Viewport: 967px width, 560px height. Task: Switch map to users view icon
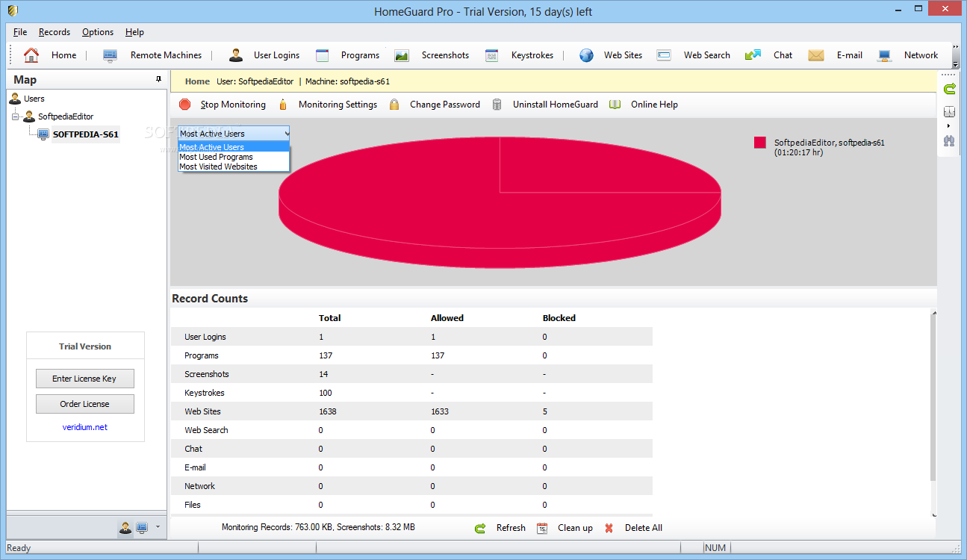pyautogui.click(x=125, y=528)
